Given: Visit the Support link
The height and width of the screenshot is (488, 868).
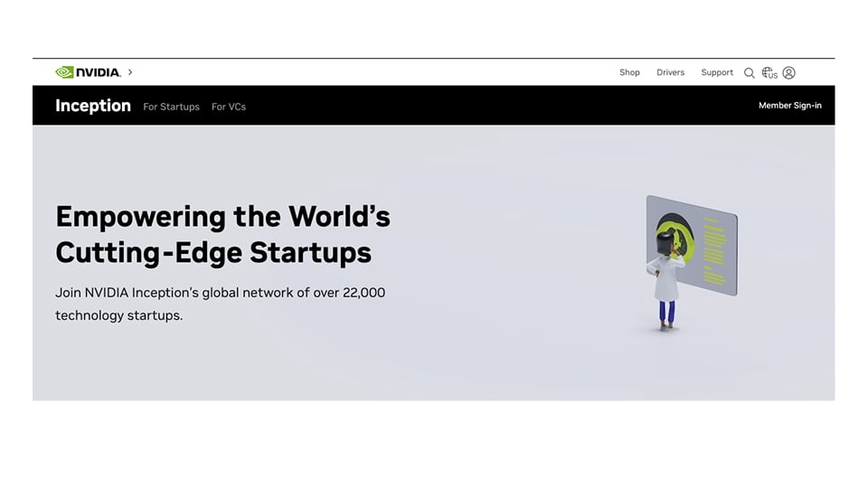Looking at the screenshot, I should (717, 72).
